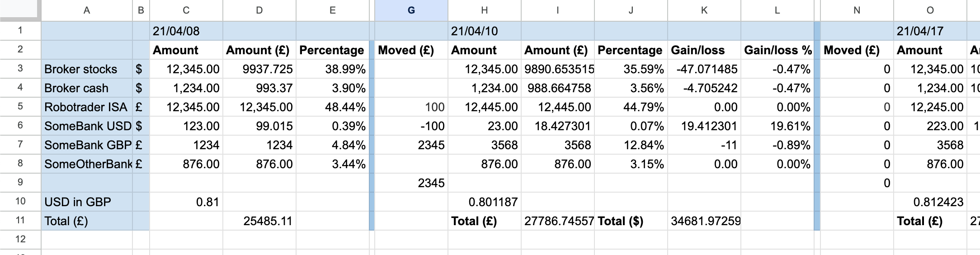Image resolution: width=980 pixels, height=255 pixels.
Task: Click the percentage 0.39%
Action: coord(333,126)
